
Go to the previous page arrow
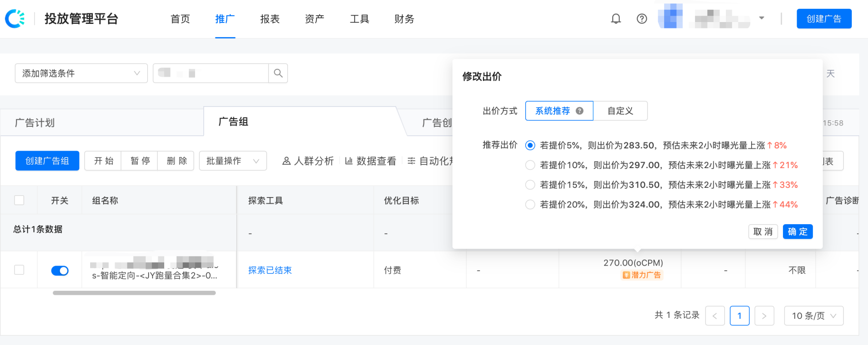tap(715, 316)
